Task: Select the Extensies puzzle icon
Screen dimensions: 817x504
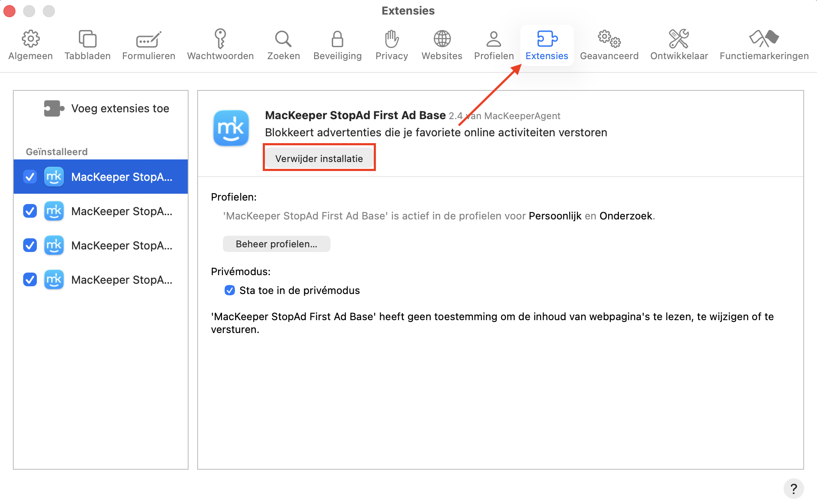Action: click(x=547, y=39)
